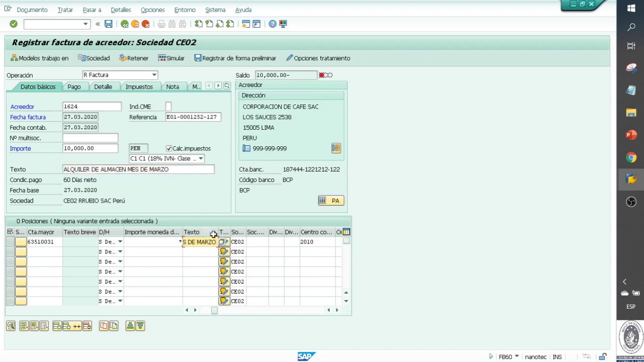
Task: Open the FB60 status bar dropdown
Action: pos(517,356)
